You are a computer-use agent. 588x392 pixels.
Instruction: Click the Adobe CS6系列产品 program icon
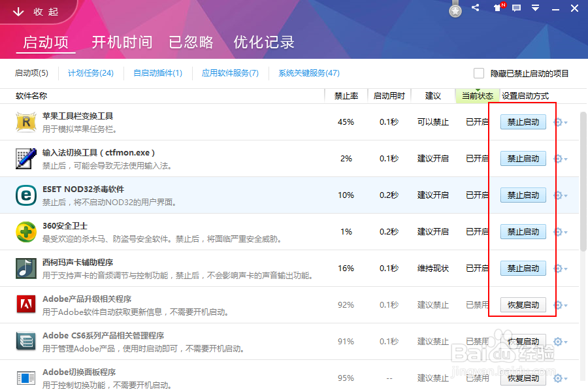(x=26, y=341)
